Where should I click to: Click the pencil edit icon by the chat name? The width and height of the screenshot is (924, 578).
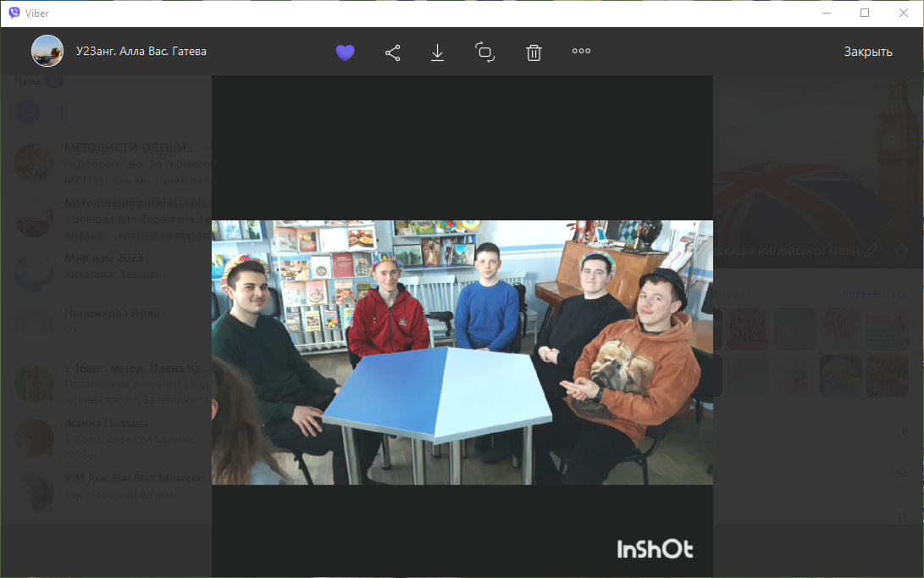click(871, 251)
